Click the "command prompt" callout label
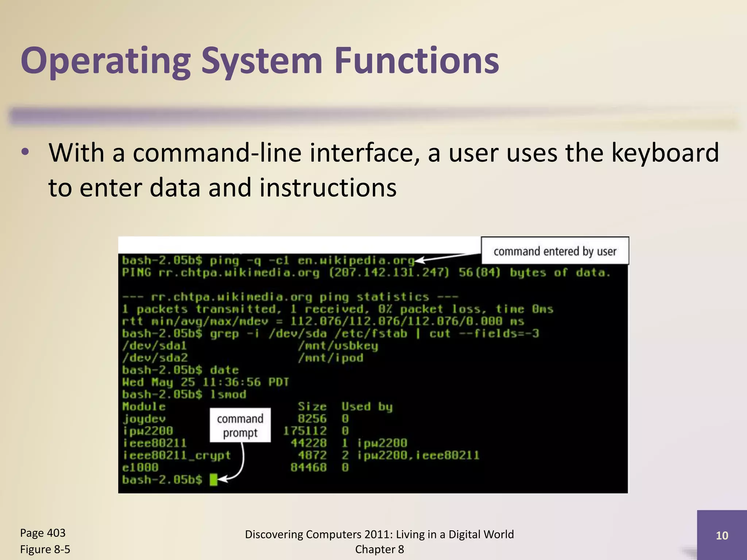This screenshot has width=747, height=560. click(x=240, y=425)
